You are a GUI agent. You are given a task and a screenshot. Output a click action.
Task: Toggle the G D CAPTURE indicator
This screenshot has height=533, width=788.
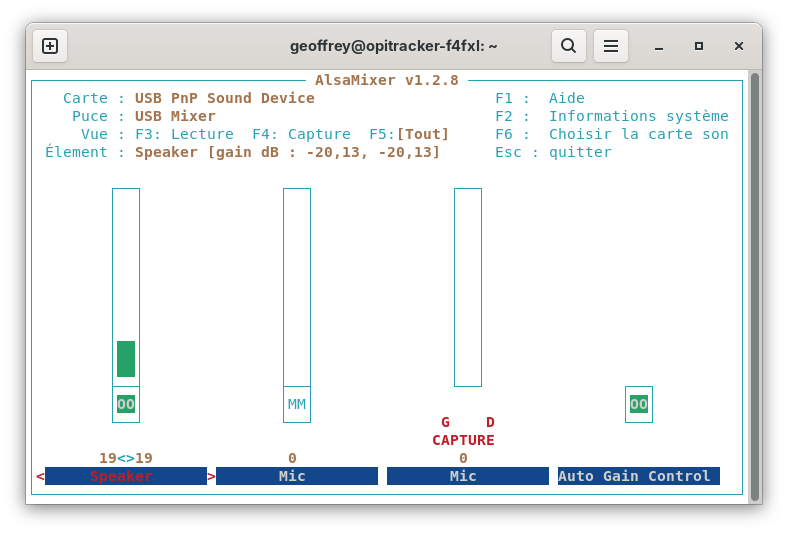[x=463, y=431]
